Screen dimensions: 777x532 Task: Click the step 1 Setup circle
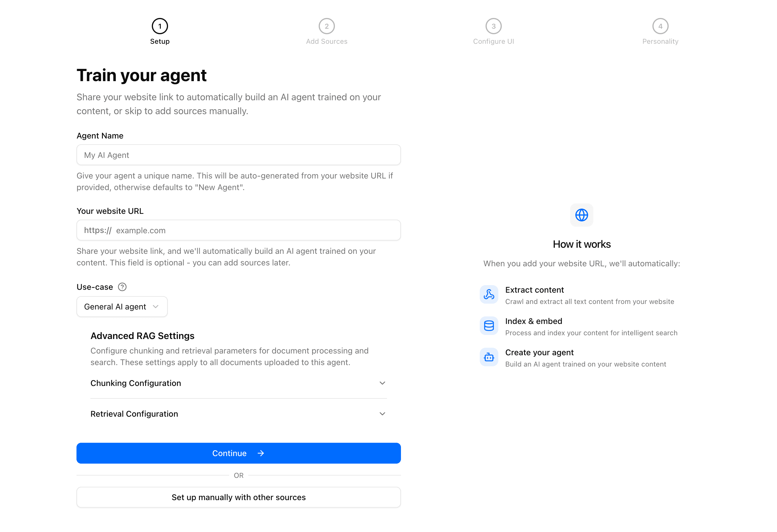tap(159, 26)
